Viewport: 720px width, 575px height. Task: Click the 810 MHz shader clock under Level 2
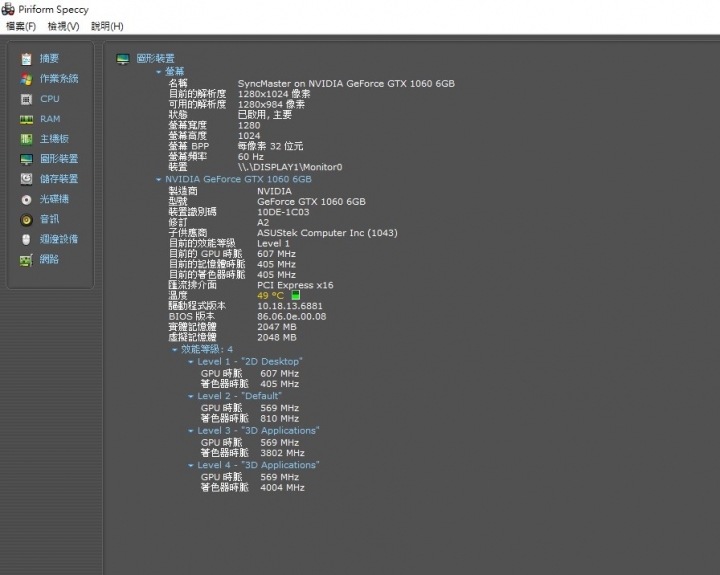pos(280,418)
